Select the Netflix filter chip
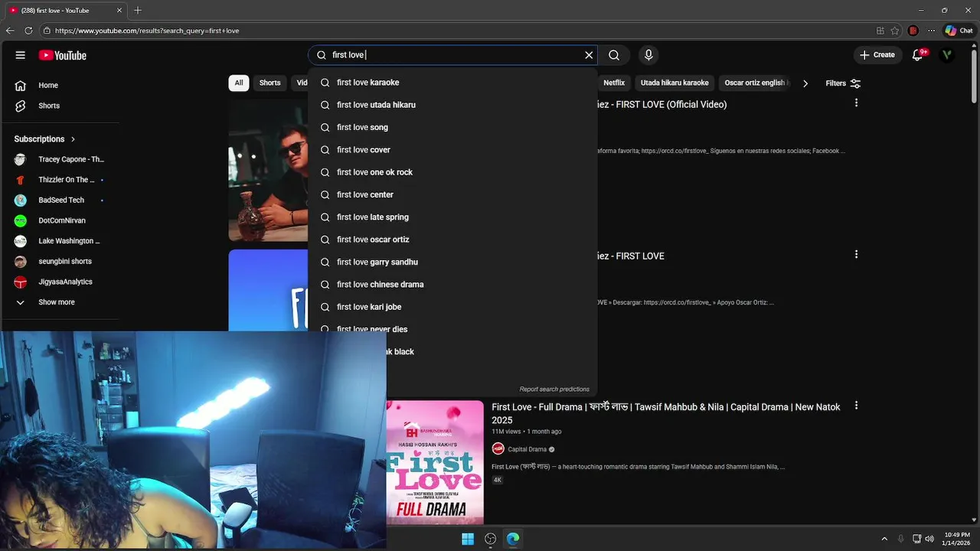980x551 pixels. tap(614, 83)
